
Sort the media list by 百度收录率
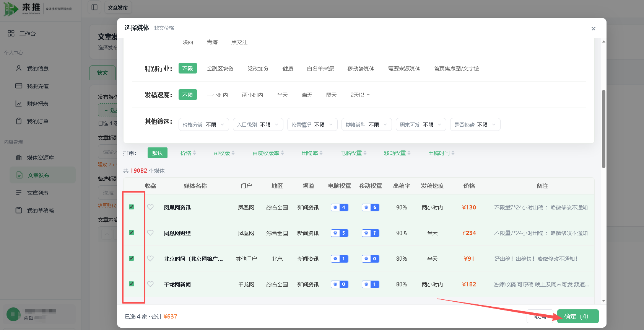(268, 153)
